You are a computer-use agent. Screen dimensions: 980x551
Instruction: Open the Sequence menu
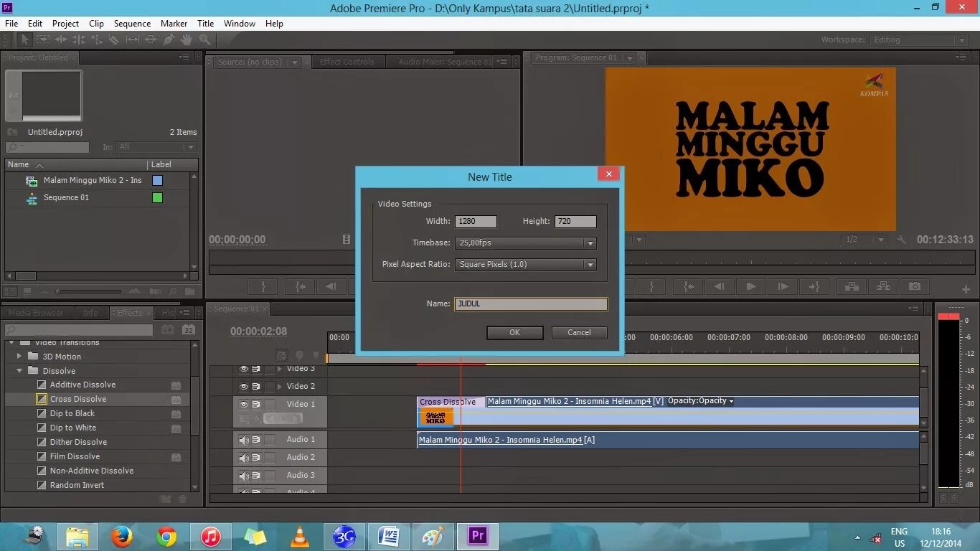pyautogui.click(x=132, y=24)
